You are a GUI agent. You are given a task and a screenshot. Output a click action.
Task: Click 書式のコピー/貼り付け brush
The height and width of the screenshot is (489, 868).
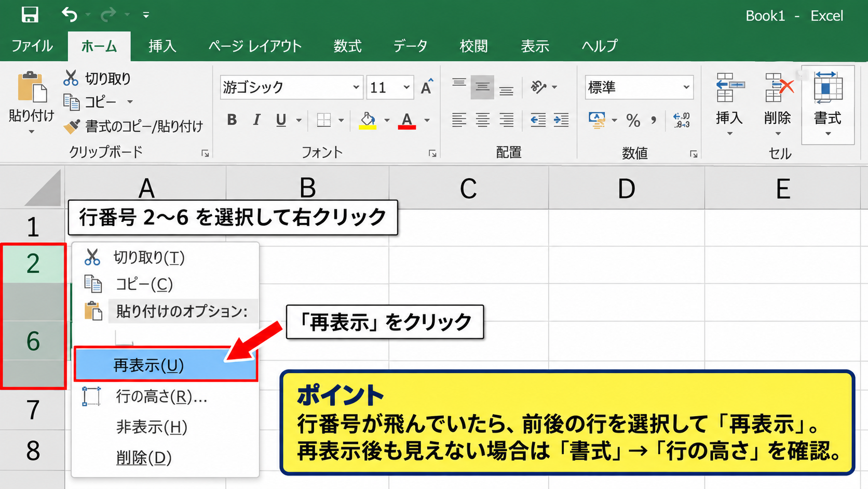tap(133, 126)
